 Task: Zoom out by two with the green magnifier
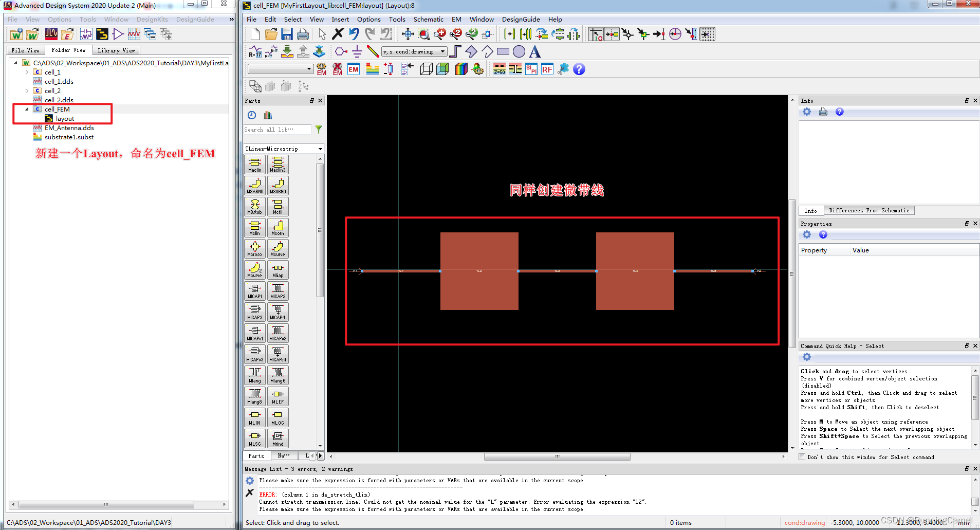click(472, 34)
